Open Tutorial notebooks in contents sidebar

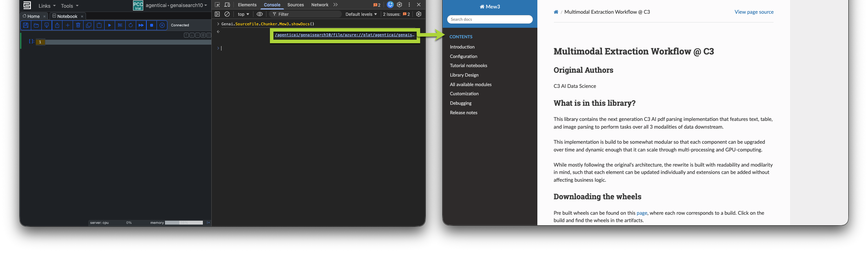pyautogui.click(x=468, y=66)
